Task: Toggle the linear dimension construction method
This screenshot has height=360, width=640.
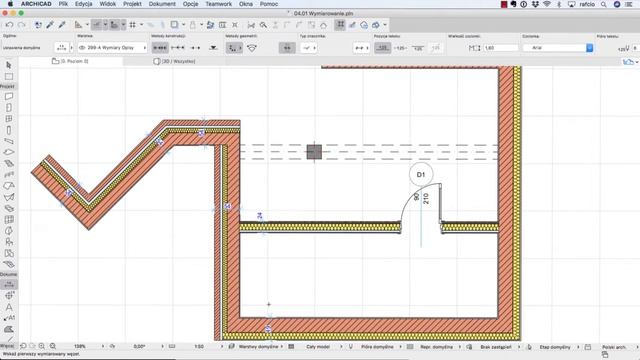Action: 160,48
